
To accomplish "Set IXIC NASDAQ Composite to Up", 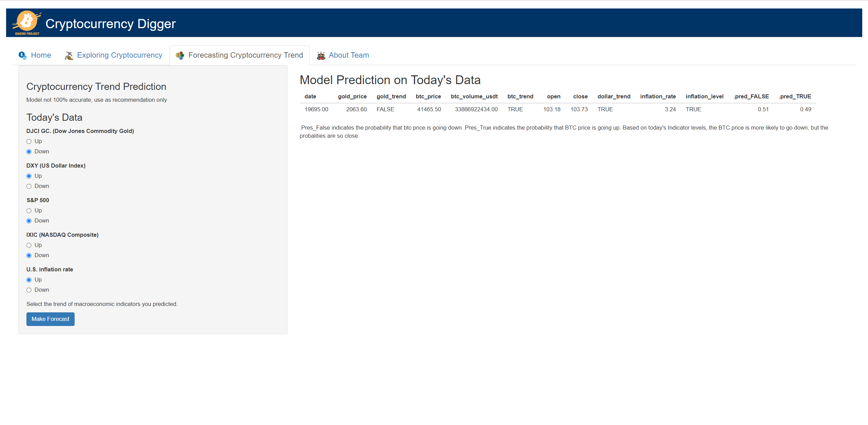I will click(29, 245).
